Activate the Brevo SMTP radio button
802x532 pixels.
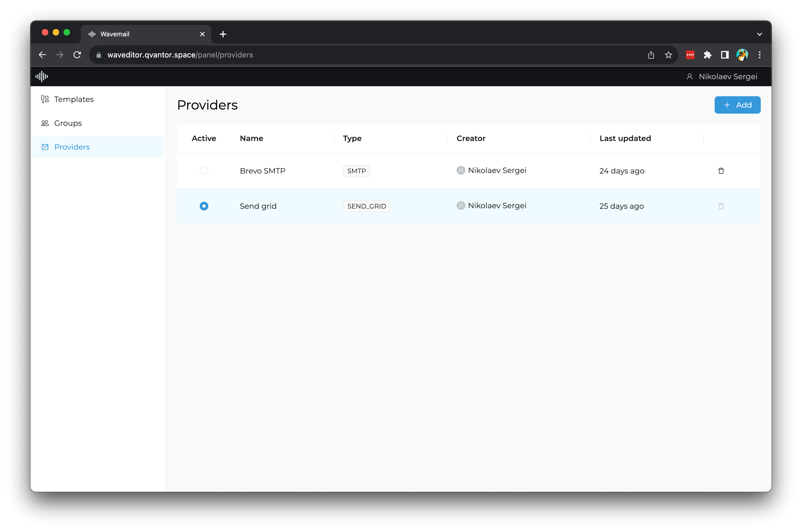pyautogui.click(x=204, y=171)
